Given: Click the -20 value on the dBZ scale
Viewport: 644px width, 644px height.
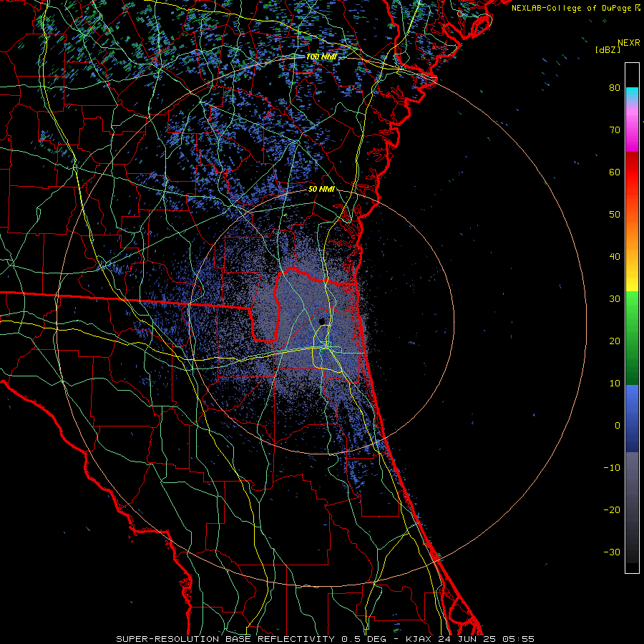Looking at the screenshot, I should point(612,509).
